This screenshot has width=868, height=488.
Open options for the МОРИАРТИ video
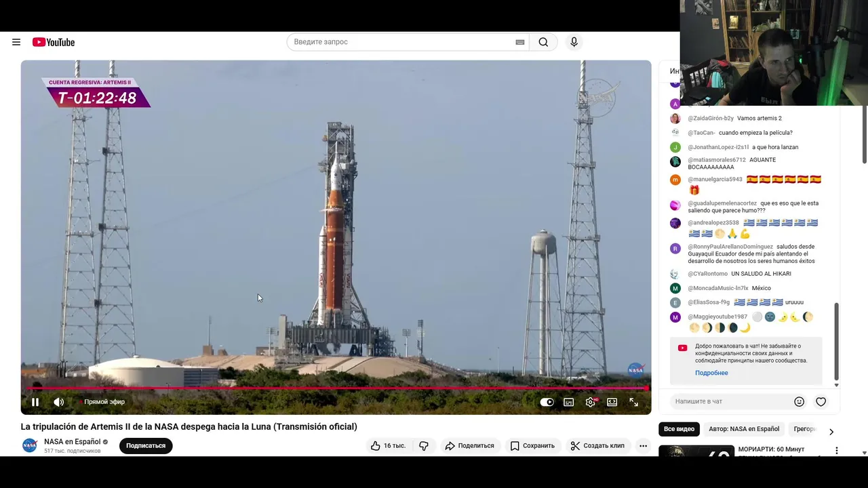836,451
